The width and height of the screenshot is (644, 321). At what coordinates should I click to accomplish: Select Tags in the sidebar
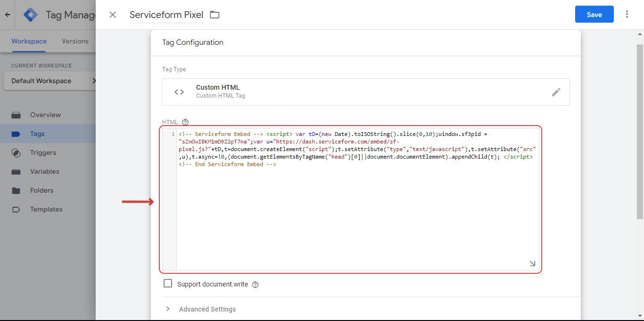pos(48,134)
